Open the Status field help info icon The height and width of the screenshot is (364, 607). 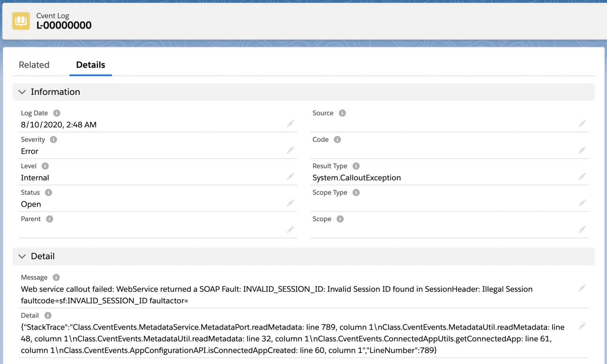click(49, 192)
